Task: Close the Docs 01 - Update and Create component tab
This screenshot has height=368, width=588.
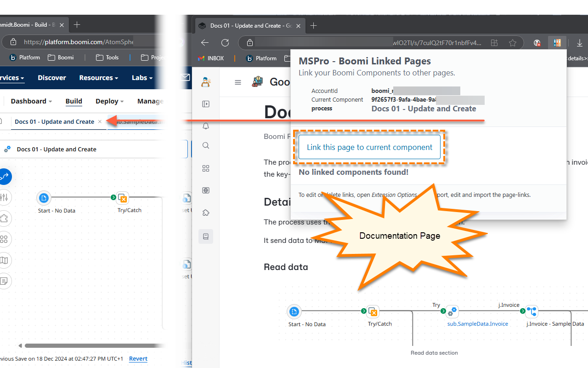Action: coord(100,121)
